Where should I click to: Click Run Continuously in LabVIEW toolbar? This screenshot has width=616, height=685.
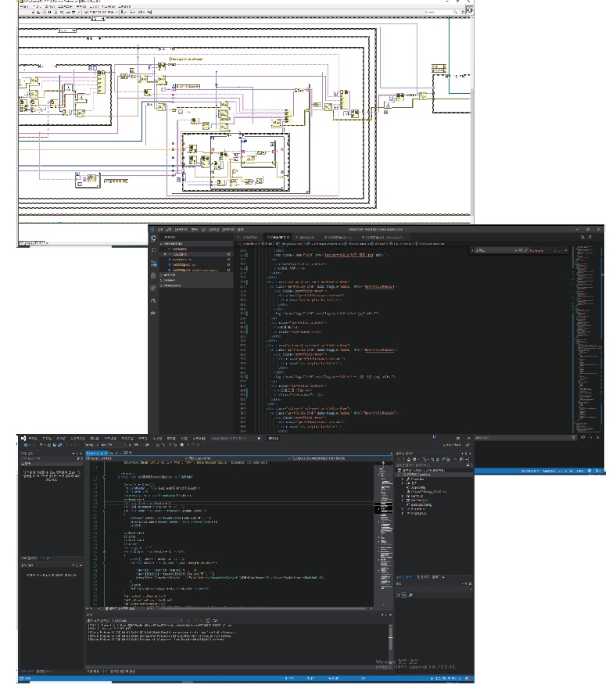click(38, 12)
